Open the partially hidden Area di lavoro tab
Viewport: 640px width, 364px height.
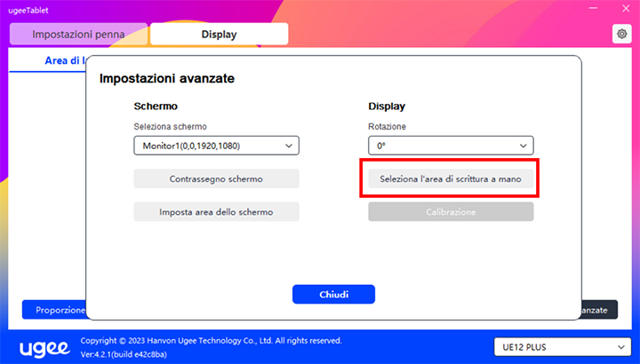64,60
